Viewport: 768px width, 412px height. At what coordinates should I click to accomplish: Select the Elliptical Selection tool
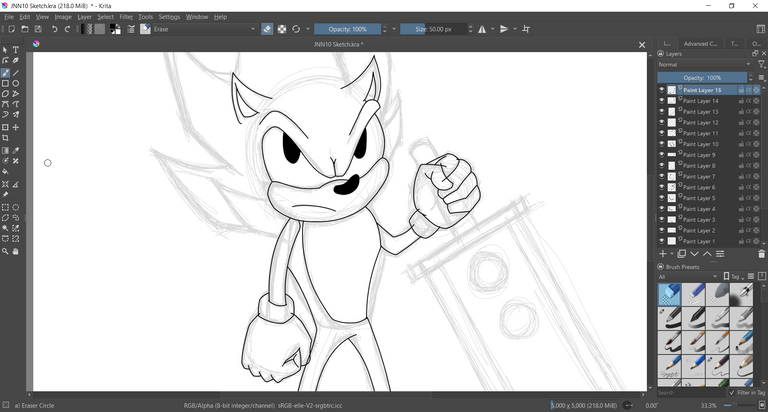tap(16, 207)
